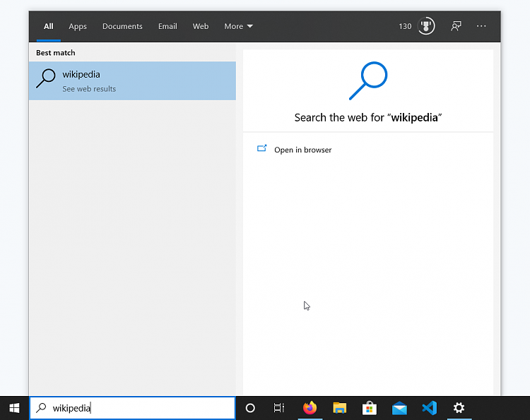Viewport: 530px width, 420px height.
Task: Click the magnifier icon in search box
Action: pyautogui.click(x=41, y=408)
